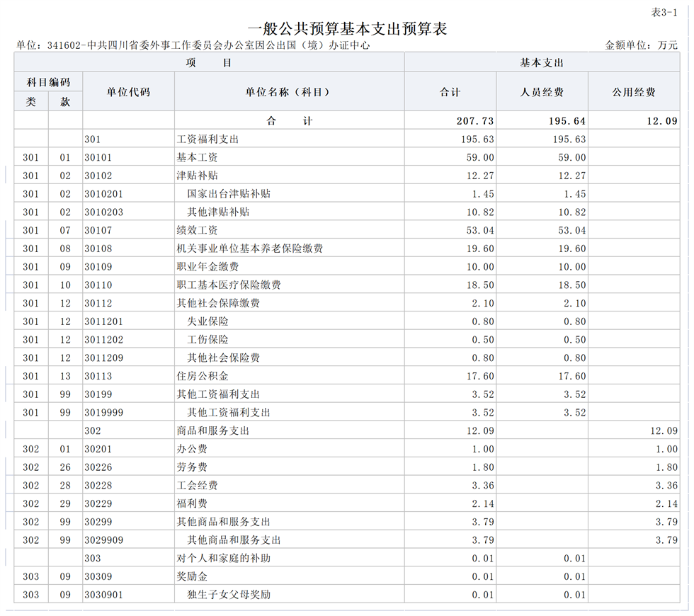Click the 金额单位：万元 label
Viewport: 694px width, 616px height.
(x=642, y=45)
